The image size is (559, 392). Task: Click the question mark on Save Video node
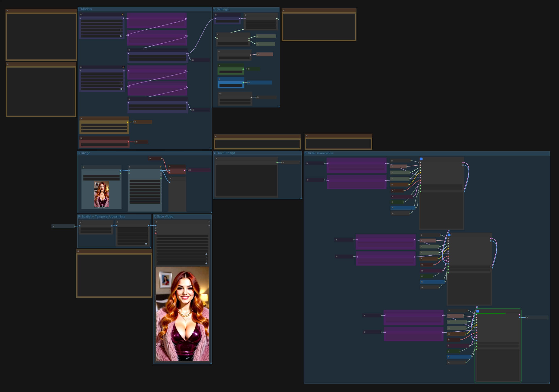pos(209,222)
